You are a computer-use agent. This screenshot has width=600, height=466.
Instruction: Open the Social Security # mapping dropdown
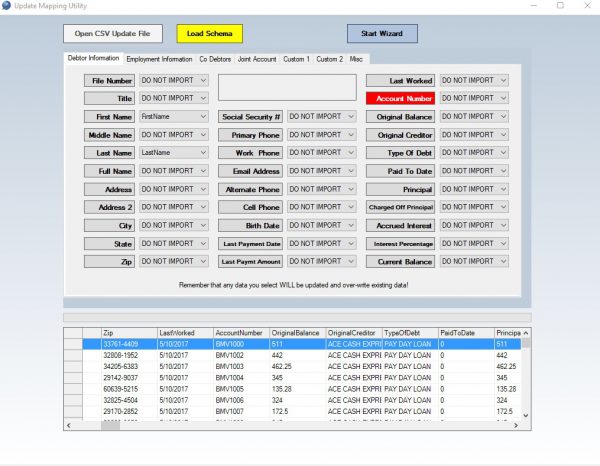point(321,117)
